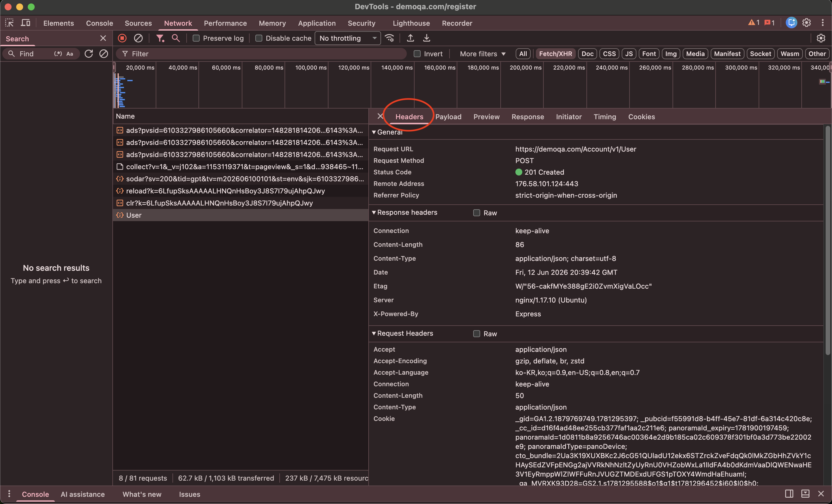This screenshot has width=832, height=504.
Task: Toggle Raw for Response headers
Action: (x=476, y=213)
